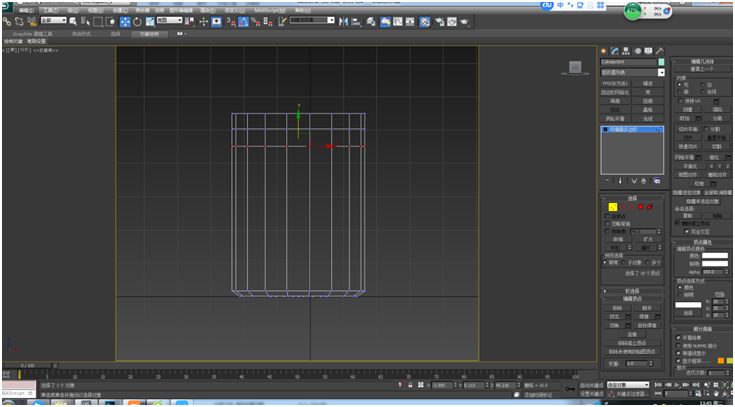Click the 目标焊接 target weld button

(647, 325)
